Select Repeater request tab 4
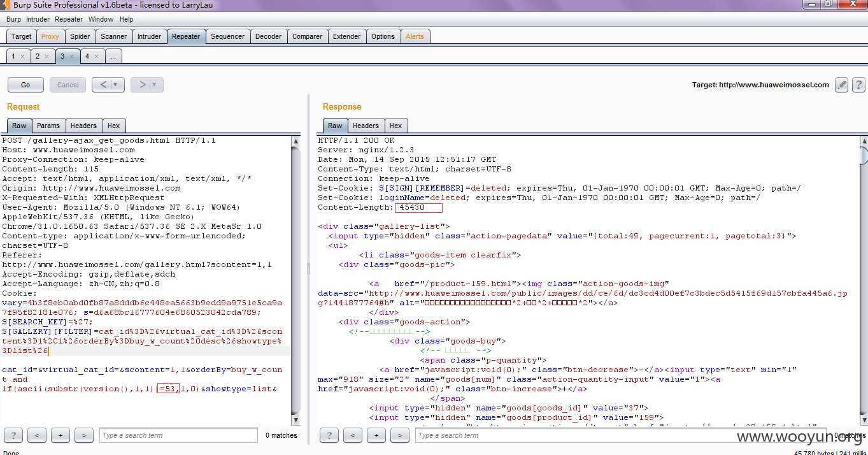Viewport: 868px width, 455px height. [87, 56]
